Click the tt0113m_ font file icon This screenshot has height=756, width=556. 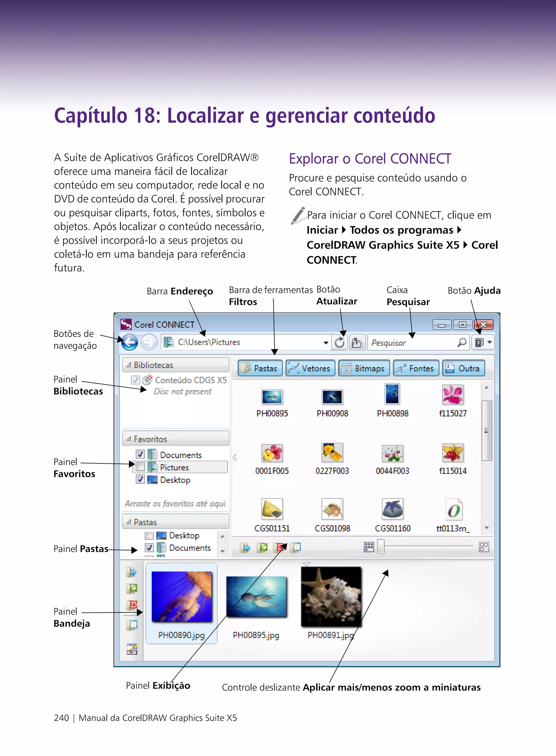tap(453, 509)
